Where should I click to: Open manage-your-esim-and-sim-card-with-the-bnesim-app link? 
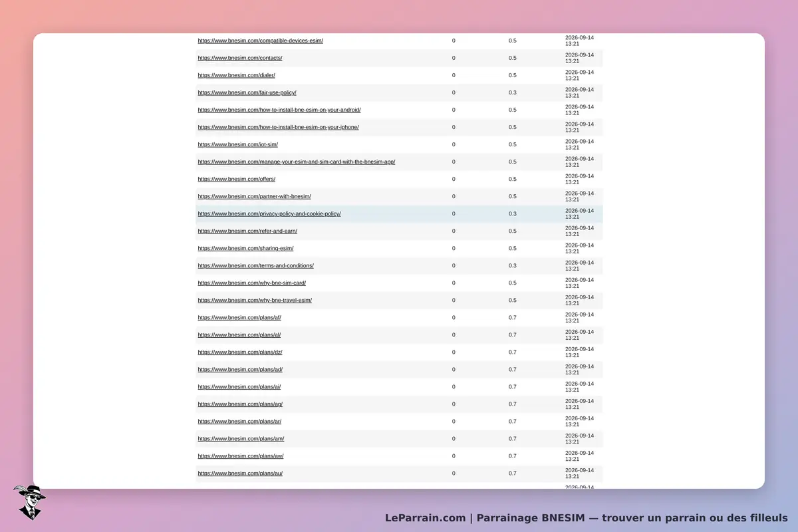point(297,162)
